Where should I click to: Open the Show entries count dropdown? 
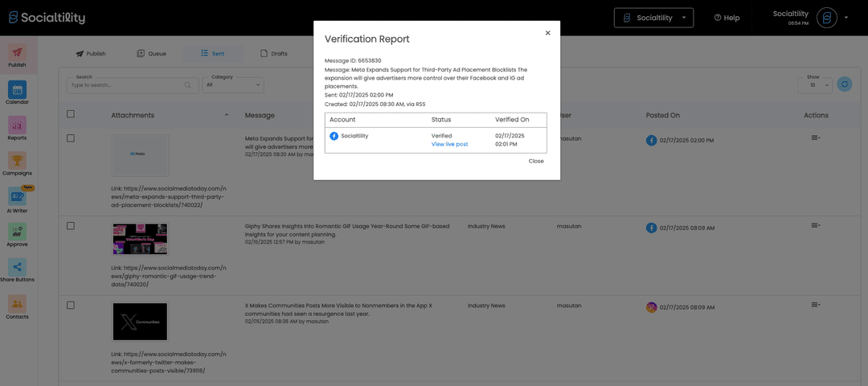coord(816,85)
